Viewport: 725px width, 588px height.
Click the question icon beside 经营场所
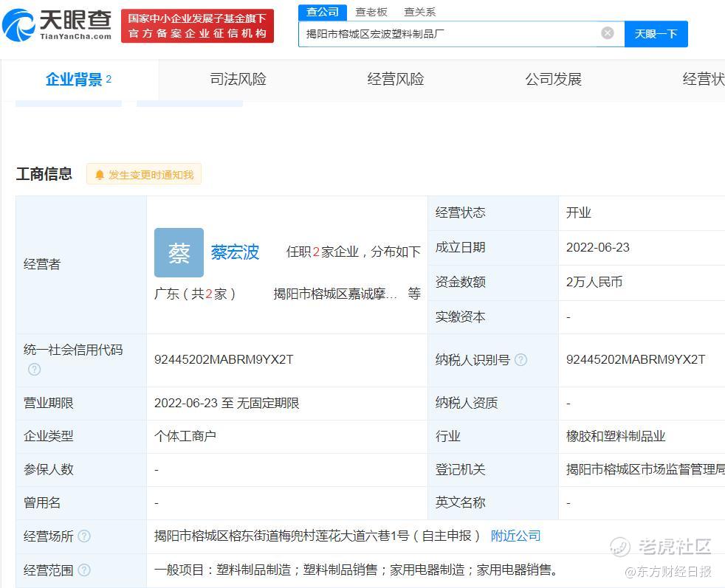(x=84, y=536)
